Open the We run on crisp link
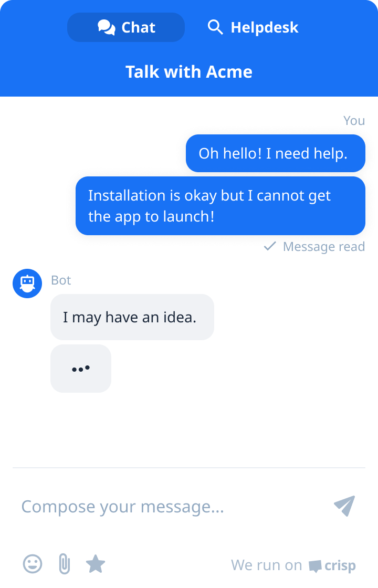Screen dimensions: 378x588 293,565
